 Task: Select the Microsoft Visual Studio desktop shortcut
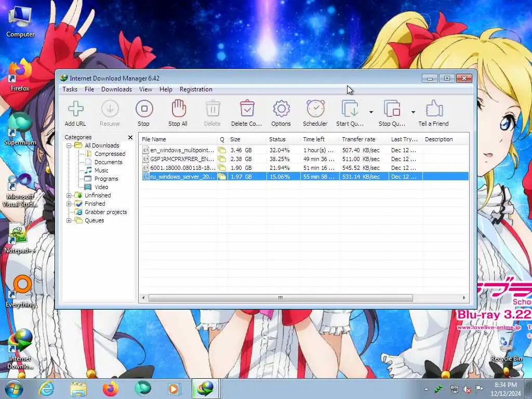click(20, 191)
